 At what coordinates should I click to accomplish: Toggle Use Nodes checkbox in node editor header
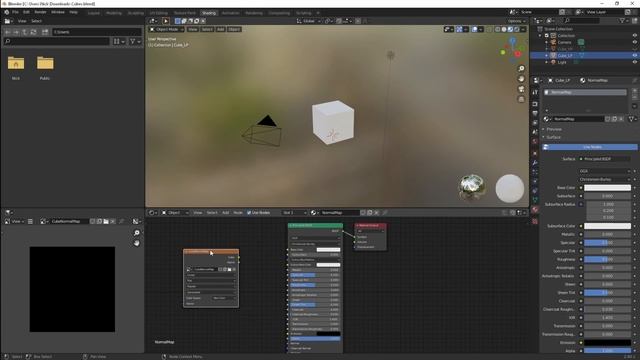pyautogui.click(x=249, y=213)
